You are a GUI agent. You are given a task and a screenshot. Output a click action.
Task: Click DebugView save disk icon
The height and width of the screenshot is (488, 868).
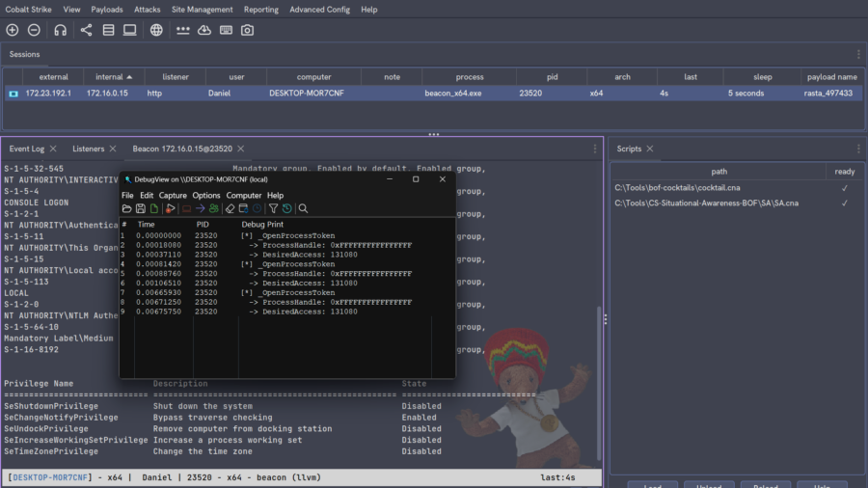[141, 208]
